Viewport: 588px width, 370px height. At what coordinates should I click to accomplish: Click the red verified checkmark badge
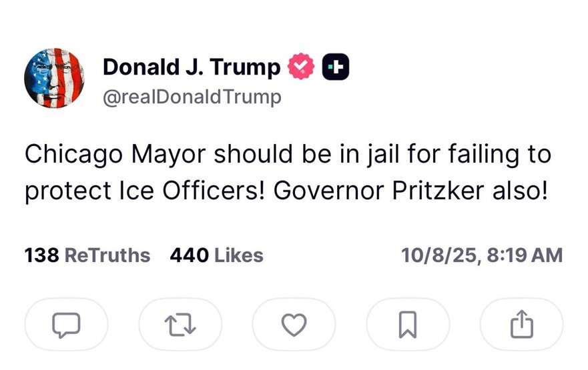(301, 67)
